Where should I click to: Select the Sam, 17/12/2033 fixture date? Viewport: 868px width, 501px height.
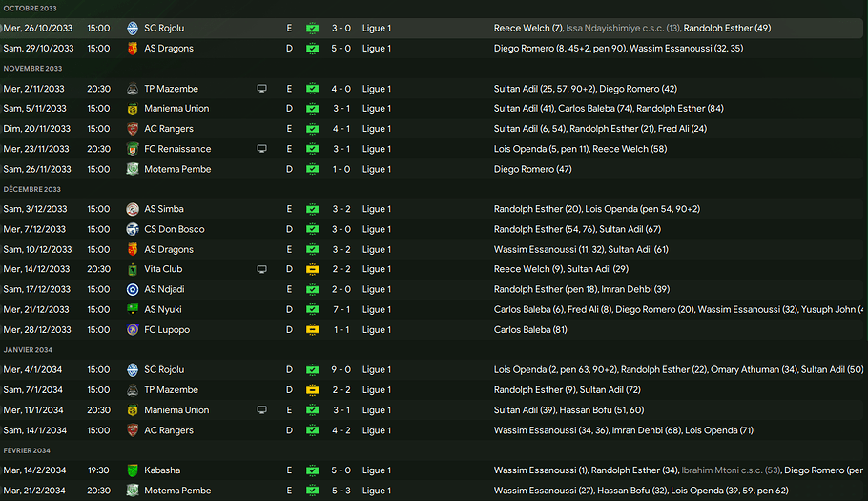[x=35, y=290]
